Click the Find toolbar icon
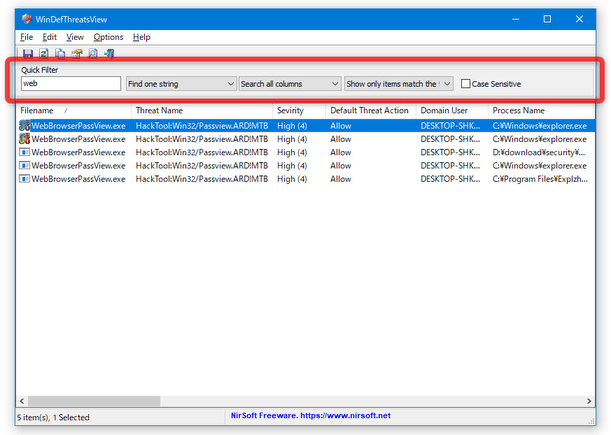The height and width of the screenshot is (435, 611). coord(93,53)
